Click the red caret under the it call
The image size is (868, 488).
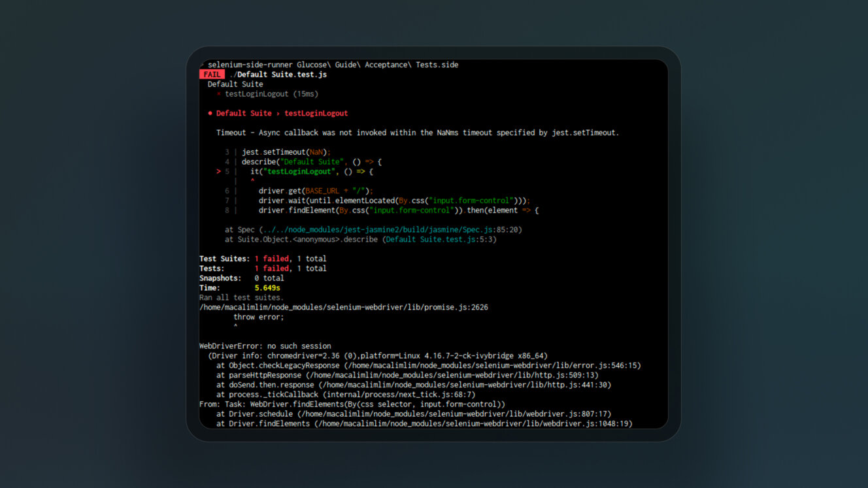252,181
